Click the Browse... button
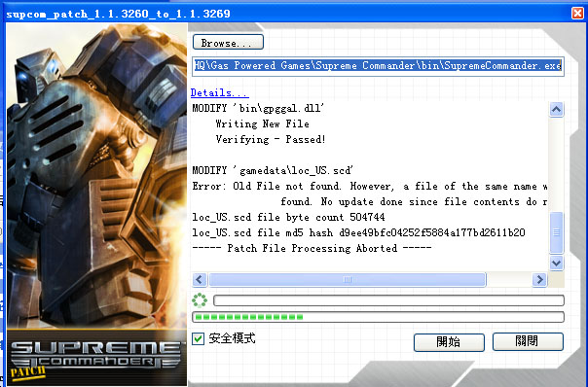Viewport: 588px width, 387px height. 228,42
